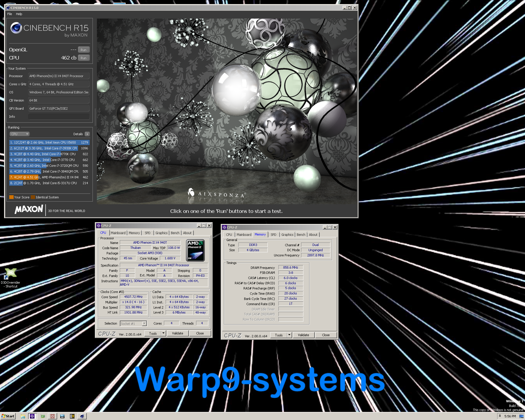Click Tools button in right CPU-Z window

[x=279, y=335]
